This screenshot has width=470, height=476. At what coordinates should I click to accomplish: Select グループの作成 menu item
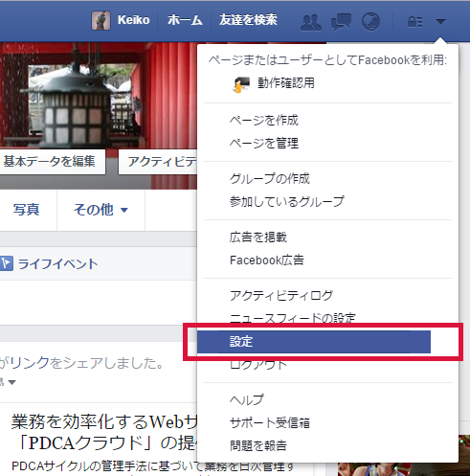click(270, 178)
